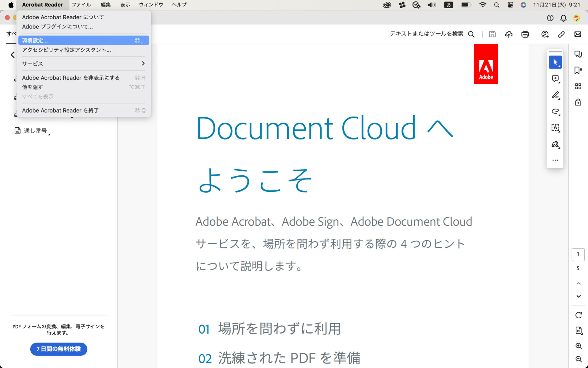Open the 環境設定... menu item
This screenshot has height=368, width=588.
point(84,40)
